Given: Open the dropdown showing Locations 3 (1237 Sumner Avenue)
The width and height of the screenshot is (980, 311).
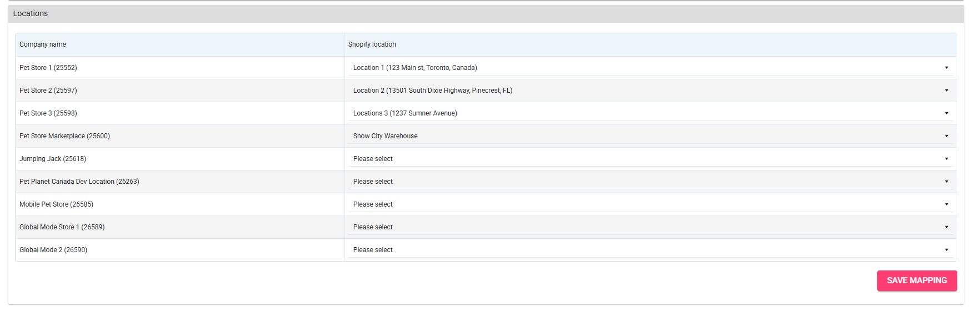Looking at the screenshot, I should (650, 113).
